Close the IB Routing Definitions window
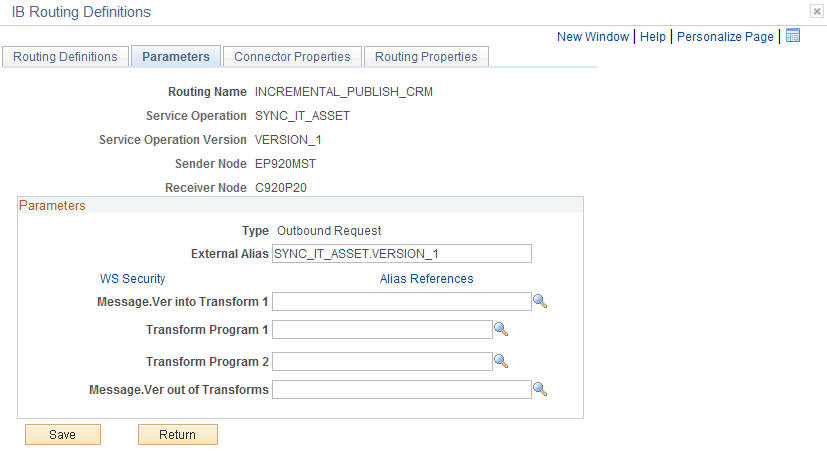The height and width of the screenshot is (455, 827). coord(816,12)
